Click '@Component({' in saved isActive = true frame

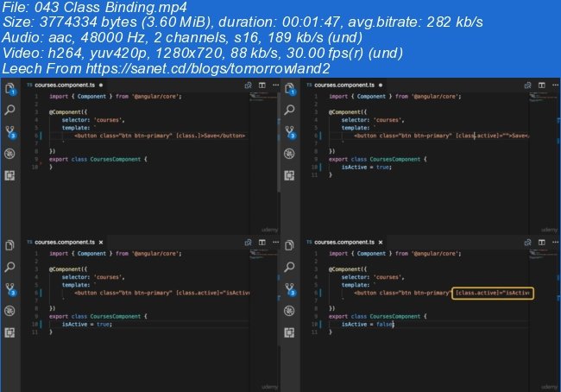coord(68,269)
